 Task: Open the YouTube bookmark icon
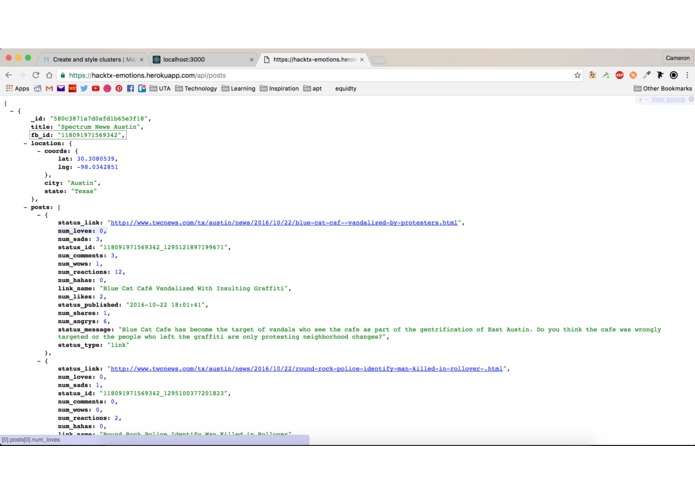(95, 89)
